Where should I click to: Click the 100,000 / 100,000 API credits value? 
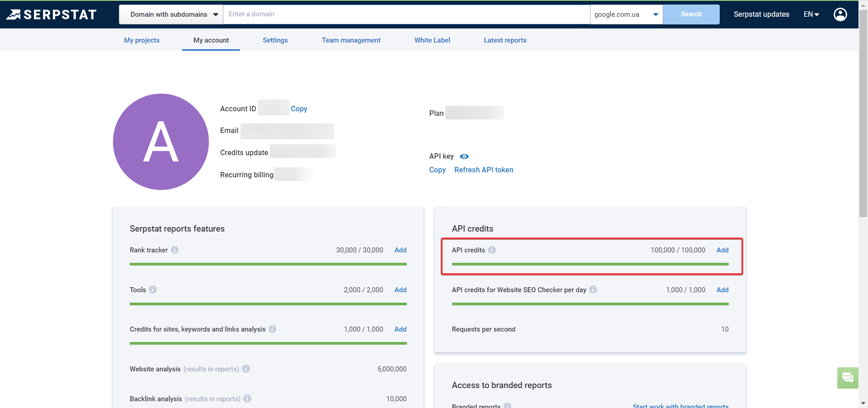coord(678,250)
